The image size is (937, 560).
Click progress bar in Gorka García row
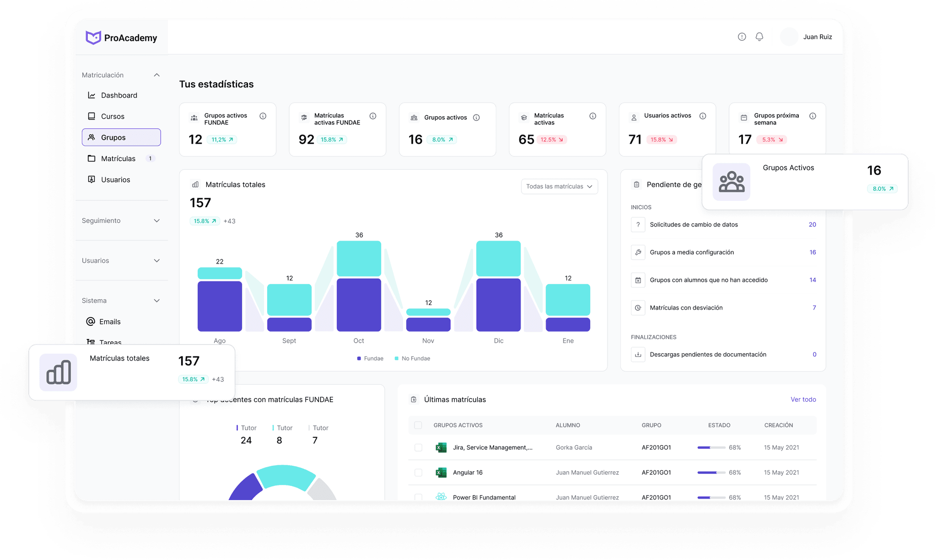pyautogui.click(x=711, y=447)
